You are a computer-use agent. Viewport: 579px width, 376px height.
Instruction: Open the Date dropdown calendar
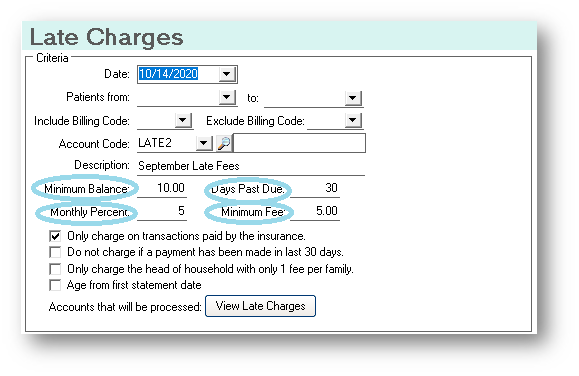227,74
